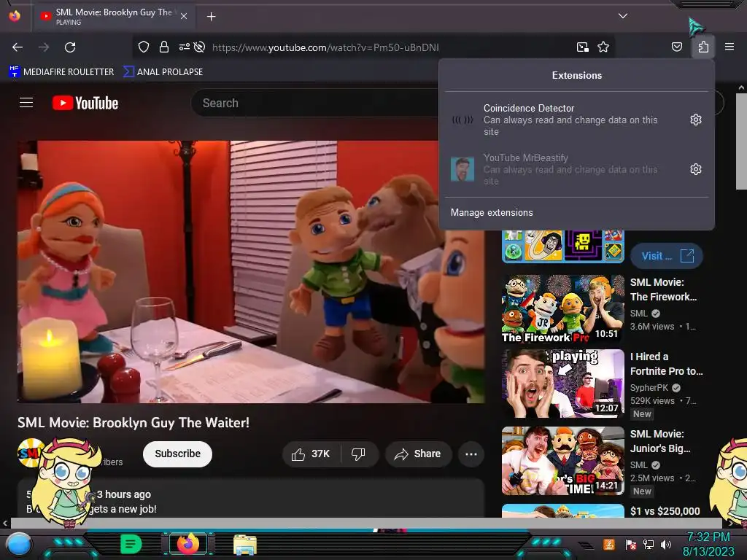This screenshot has width=747, height=560.
Task: Click the taskbar clock showing 7:32 PM
Action: click(708, 544)
